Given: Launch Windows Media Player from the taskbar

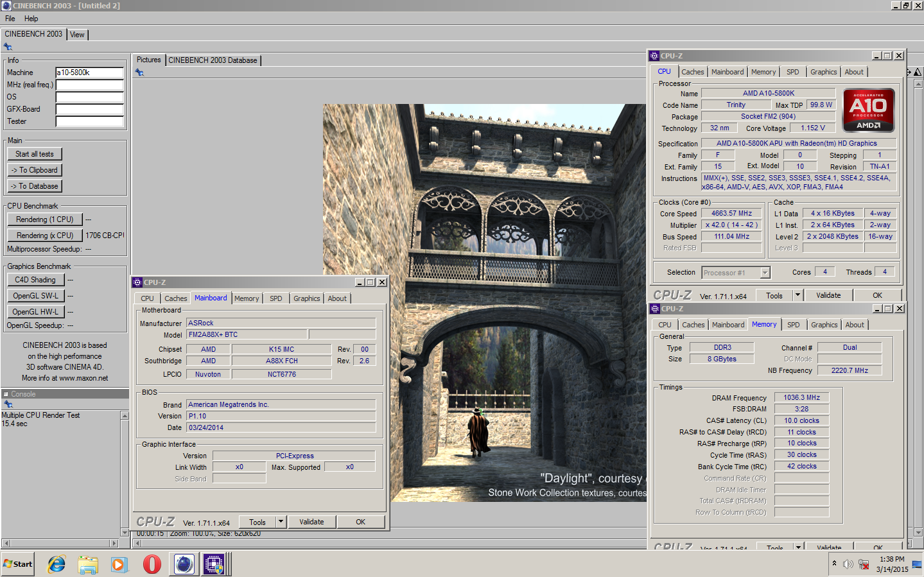Looking at the screenshot, I should click(119, 564).
